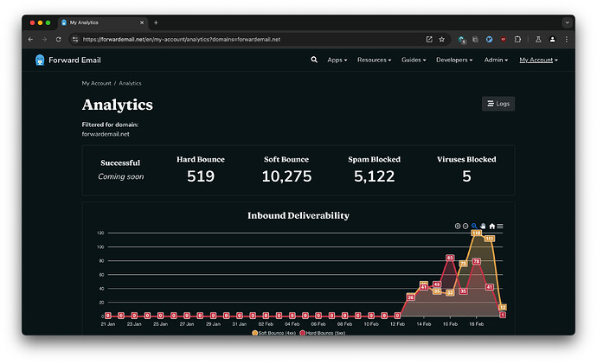Zoom out on the chart with minus icon
597x364 pixels.
click(465, 227)
